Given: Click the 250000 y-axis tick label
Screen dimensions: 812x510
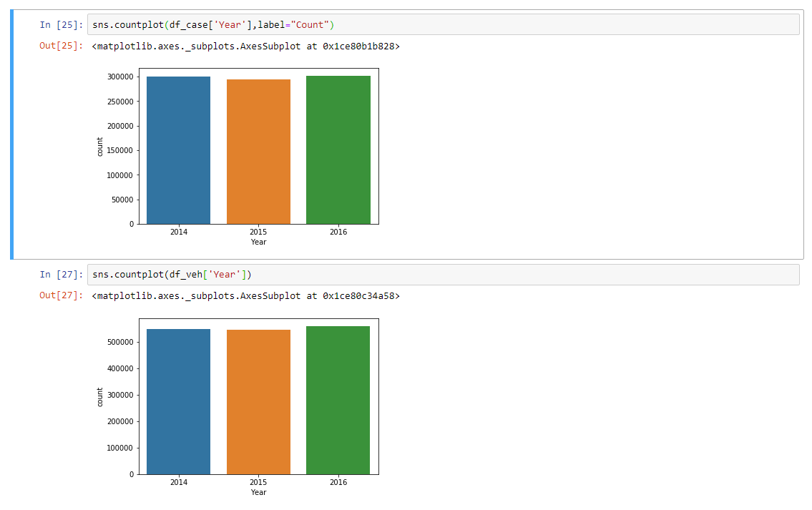Looking at the screenshot, I should pos(120,102).
